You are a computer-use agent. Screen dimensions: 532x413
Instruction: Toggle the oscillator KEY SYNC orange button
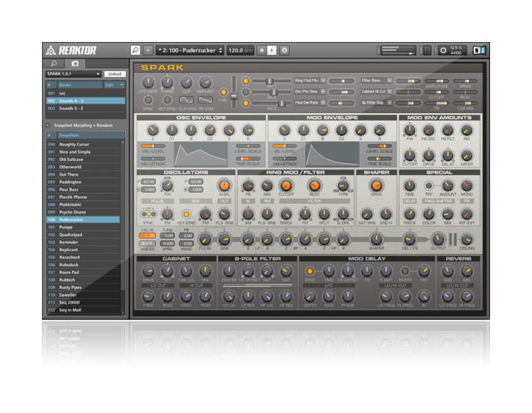pyautogui.click(x=186, y=214)
